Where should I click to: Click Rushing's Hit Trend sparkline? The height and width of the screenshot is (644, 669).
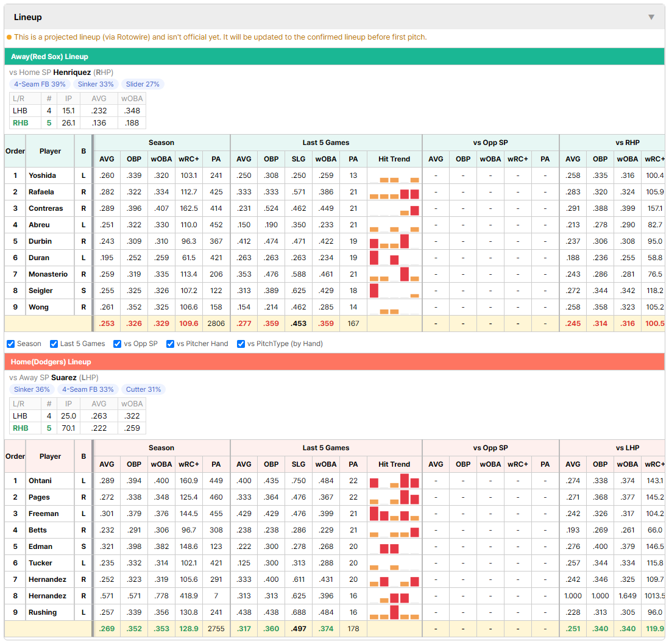[394, 612]
